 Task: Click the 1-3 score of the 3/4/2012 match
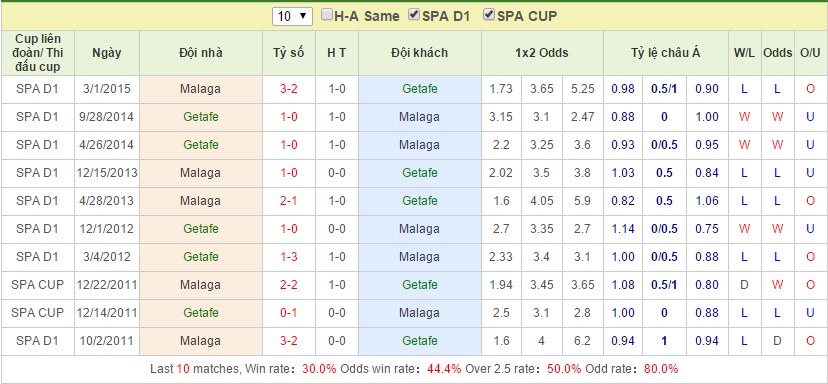tap(288, 257)
